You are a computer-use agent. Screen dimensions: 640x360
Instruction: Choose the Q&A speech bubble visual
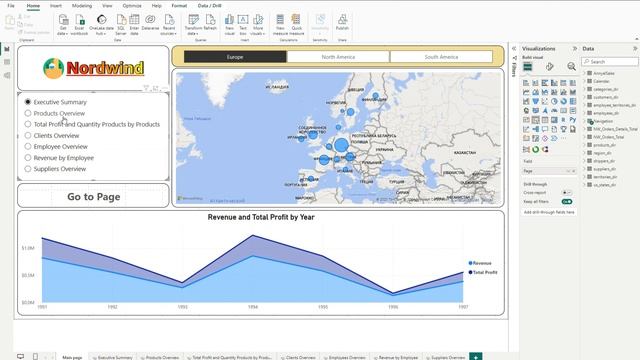click(x=545, y=129)
